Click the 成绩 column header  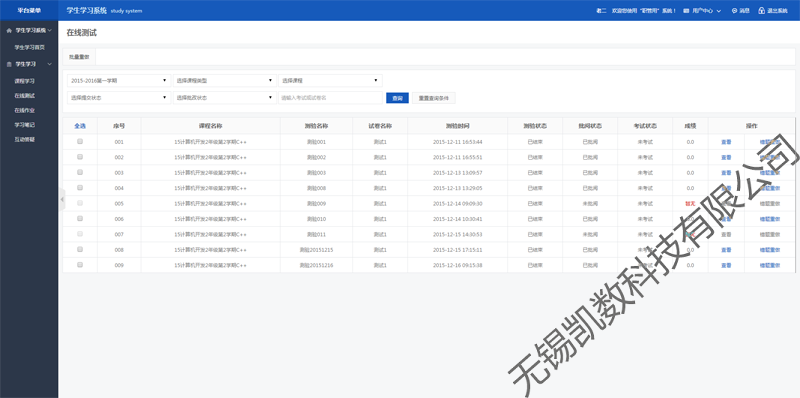point(690,126)
